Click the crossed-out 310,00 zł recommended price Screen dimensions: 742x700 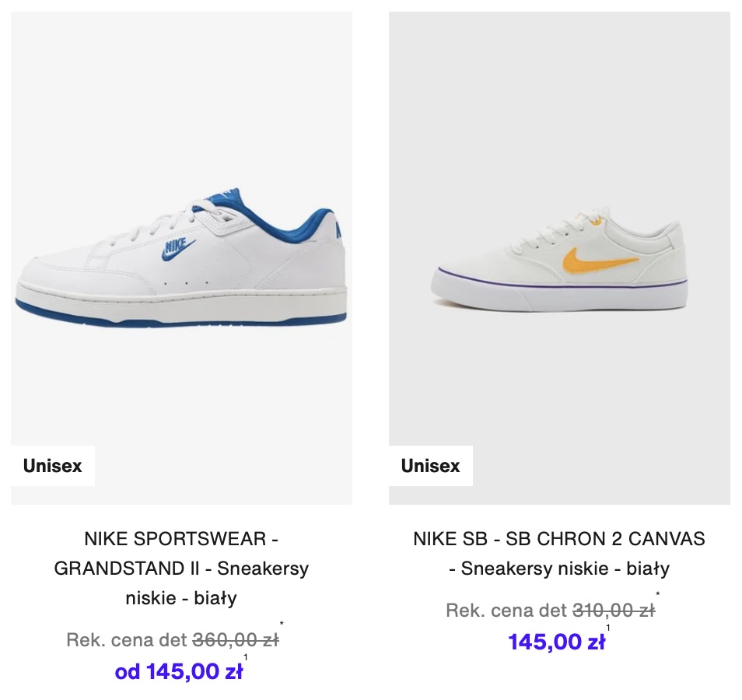(x=614, y=611)
